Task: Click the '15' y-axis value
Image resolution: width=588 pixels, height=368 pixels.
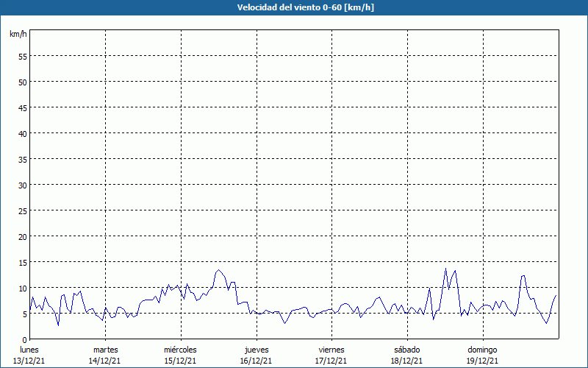Action: [x=23, y=263]
